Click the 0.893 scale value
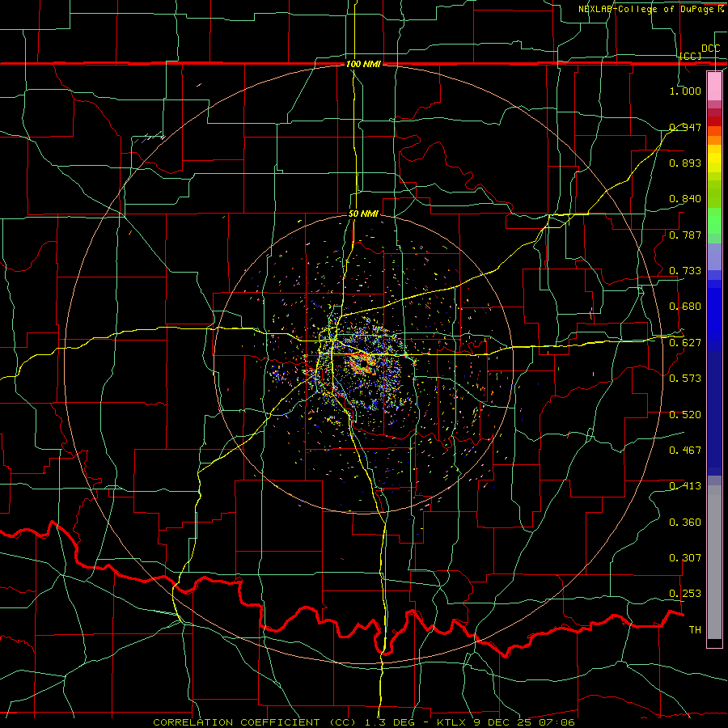The image size is (728, 728). (x=685, y=163)
